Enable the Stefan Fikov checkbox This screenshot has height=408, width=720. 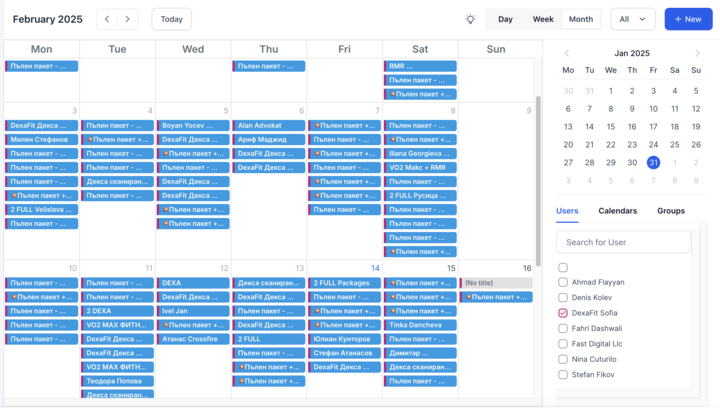563,375
